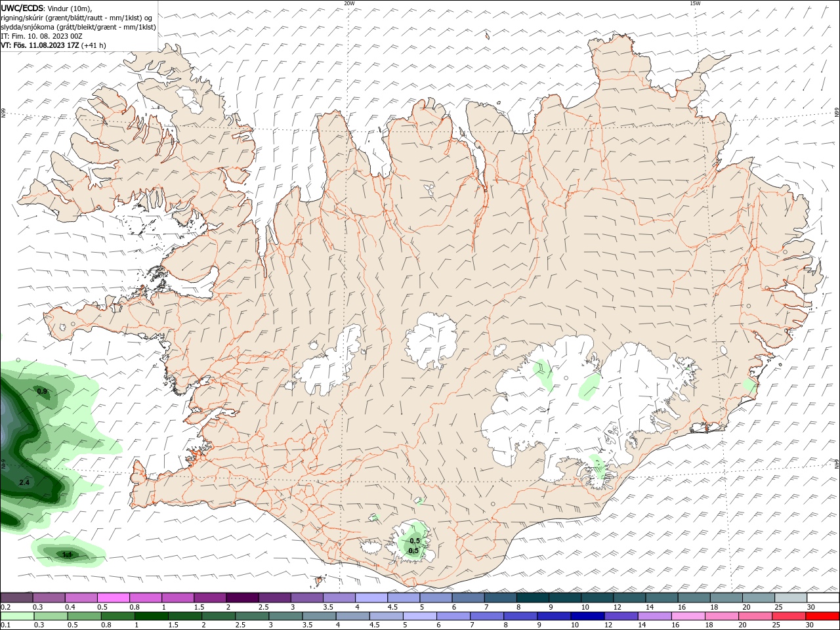Select upper legend swatch labeled 20

coord(757,598)
